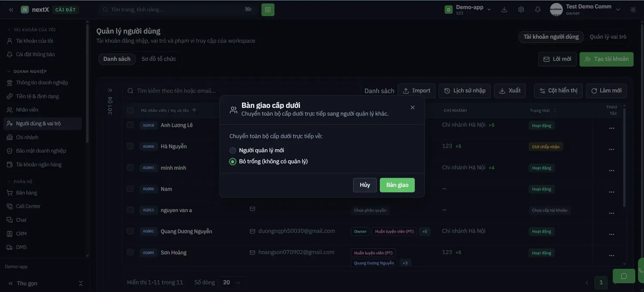Confirm with the Bàn giao button
Screen dimensions: 644x292
(397, 185)
